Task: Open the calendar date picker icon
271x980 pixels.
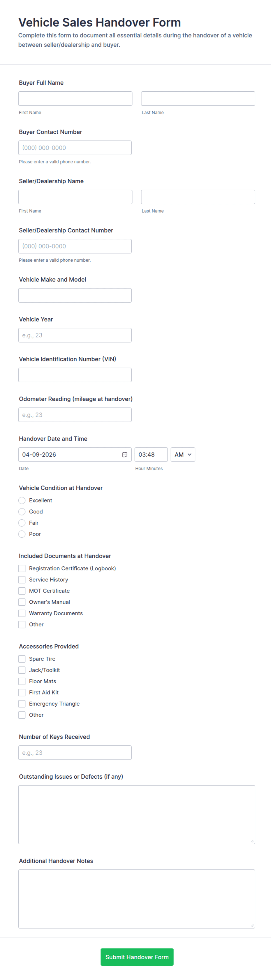Action: pos(125,455)
